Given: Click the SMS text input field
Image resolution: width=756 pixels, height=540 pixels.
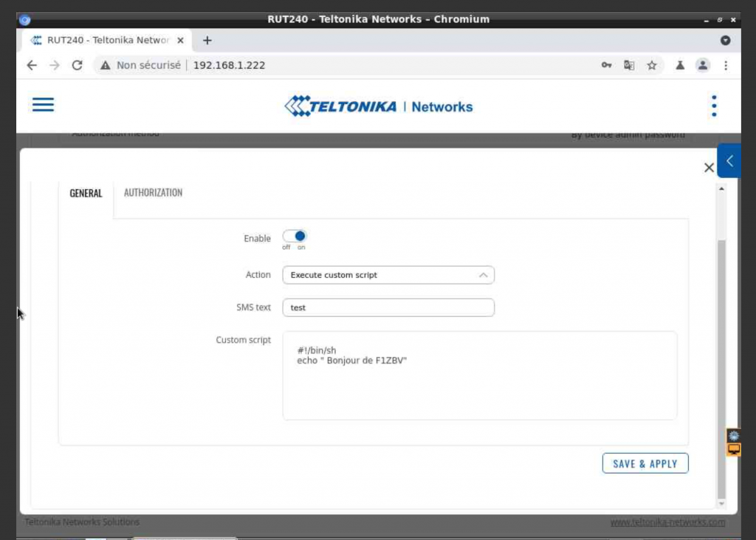Looking at the screenshot, I should [388, 307].
